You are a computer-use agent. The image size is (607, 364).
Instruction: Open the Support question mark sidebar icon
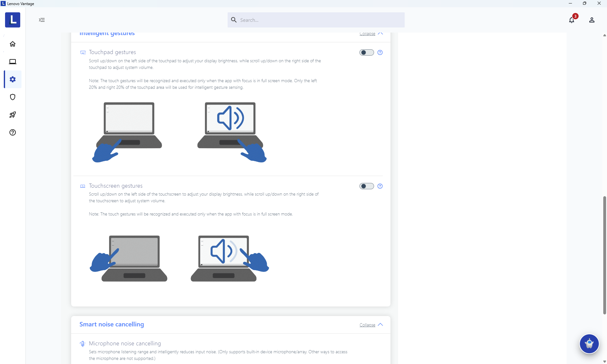click(x=13, y=132)
